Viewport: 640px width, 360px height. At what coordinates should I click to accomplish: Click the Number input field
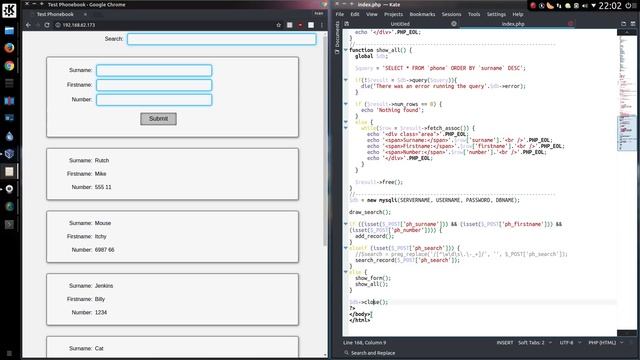click(x=154, y=100)
